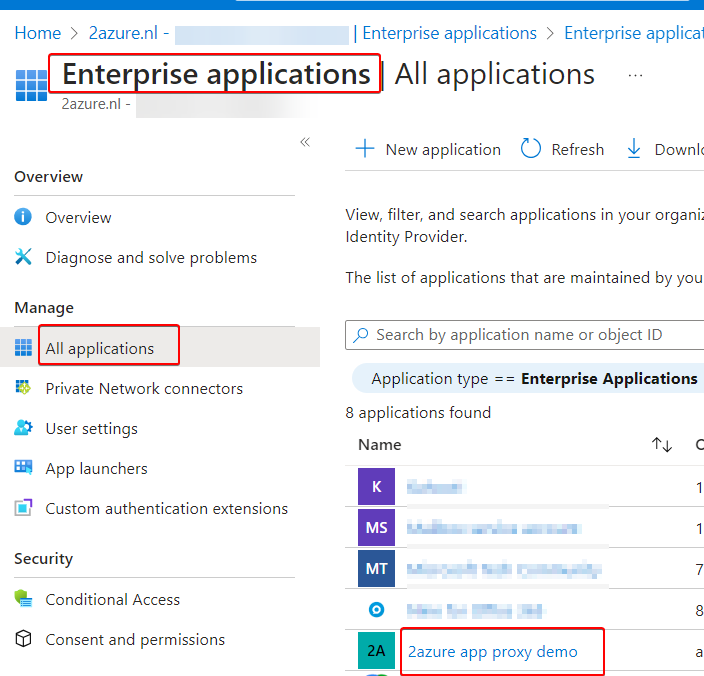Click Diagnose and solve problems wrench icon
The width and height of the screenshot is (704, 676).
[23, 257]
